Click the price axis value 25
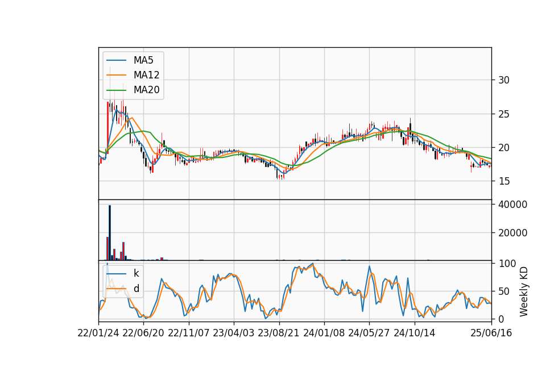546x392 pixels. point(504,114)
